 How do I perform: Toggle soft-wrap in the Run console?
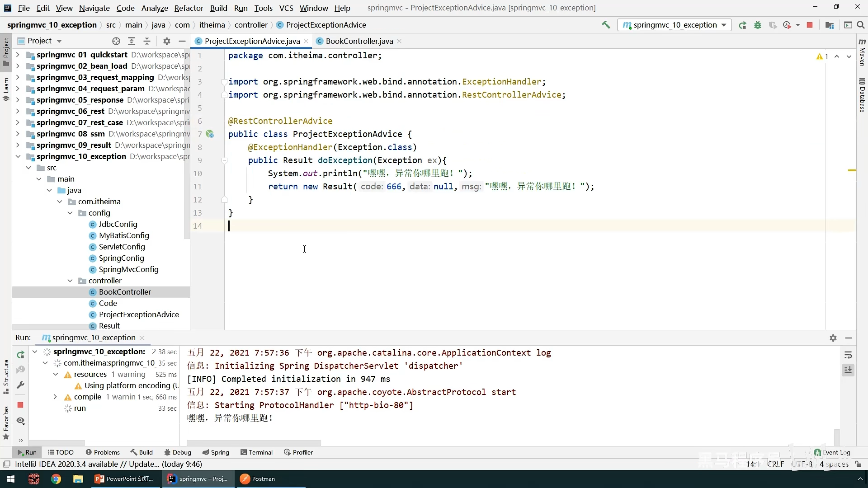[x=848, y=355]
